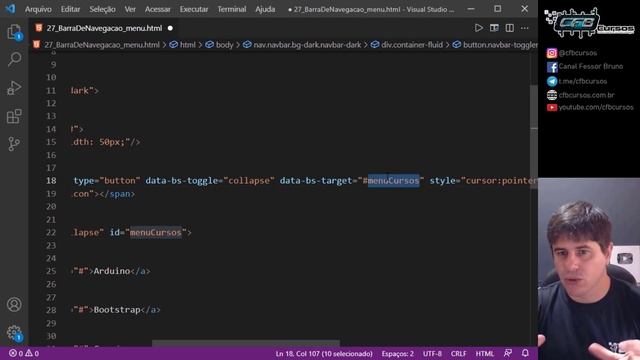Image resolution: width=640 pixels, height=360 pixels.
Task: Click the "collapse" value on line 18
Action: pos(249,180)
